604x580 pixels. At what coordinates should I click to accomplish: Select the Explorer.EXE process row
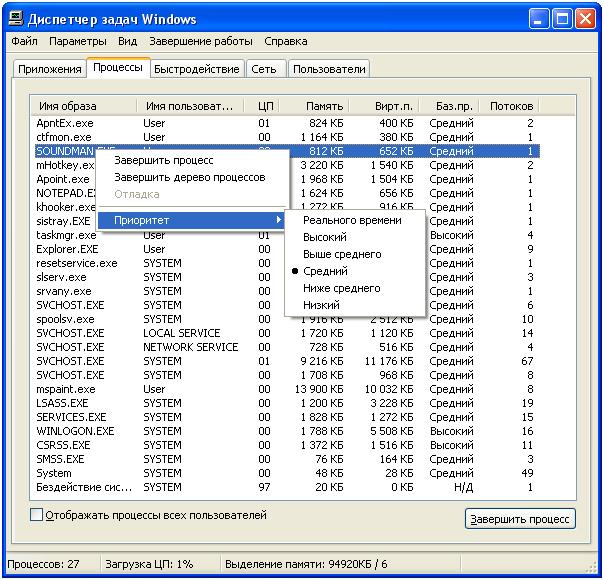pyautogui.click(x=287, y=249)
